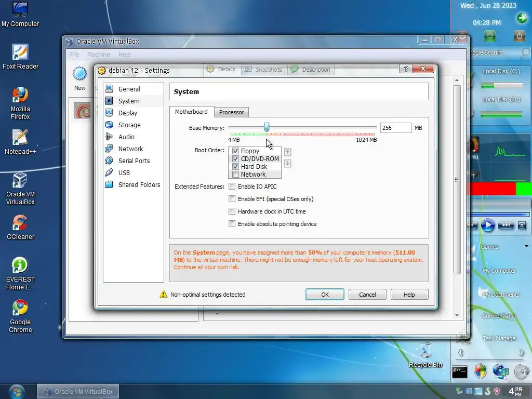Viewport: 532px width, 399px height.
Task: Launch Mozilla Firefox from desktop
Action: (x=20, y=103)
